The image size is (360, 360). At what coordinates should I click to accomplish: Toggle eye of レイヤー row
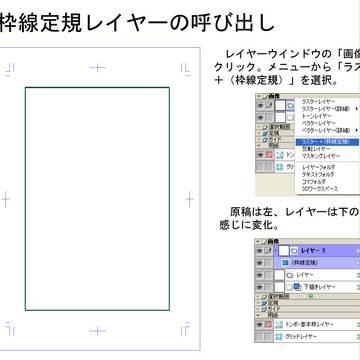[260, 275]
